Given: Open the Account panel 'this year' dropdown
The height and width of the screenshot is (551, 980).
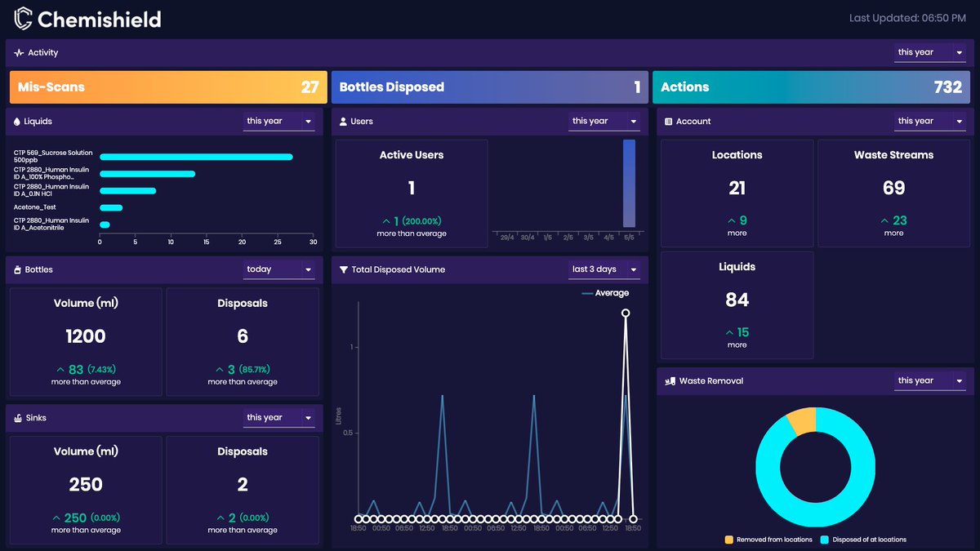Looking at the screenshot, I should 929,121.
